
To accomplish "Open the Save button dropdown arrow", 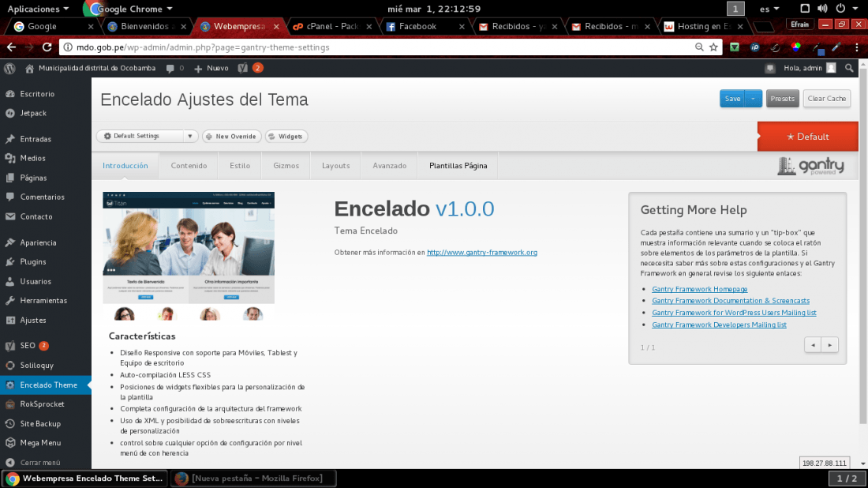I will pos(754,99).
